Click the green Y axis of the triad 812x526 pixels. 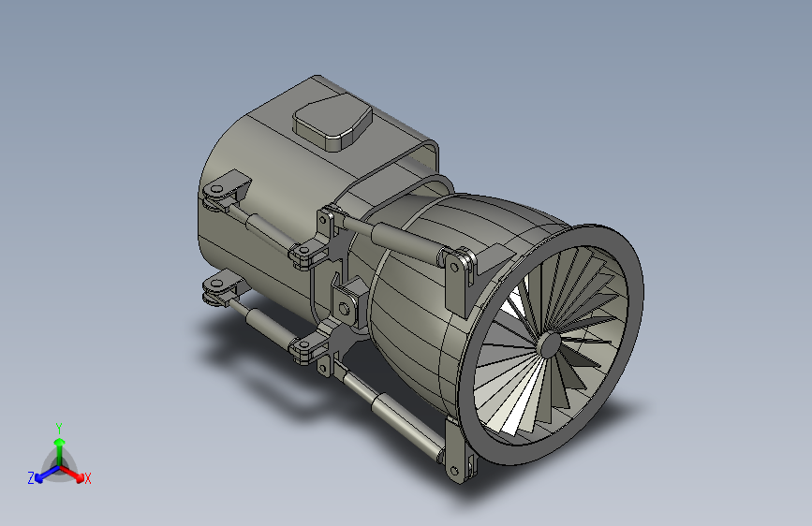[60, 452]
